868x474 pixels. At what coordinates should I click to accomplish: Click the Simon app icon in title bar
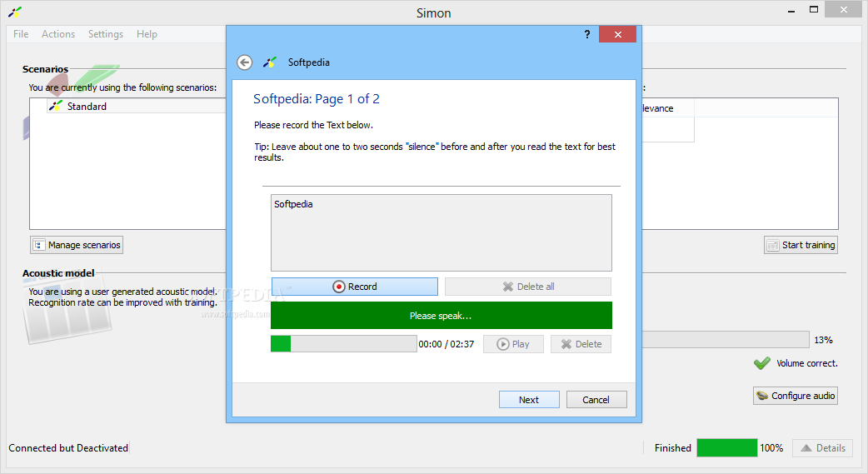[16, 12]
